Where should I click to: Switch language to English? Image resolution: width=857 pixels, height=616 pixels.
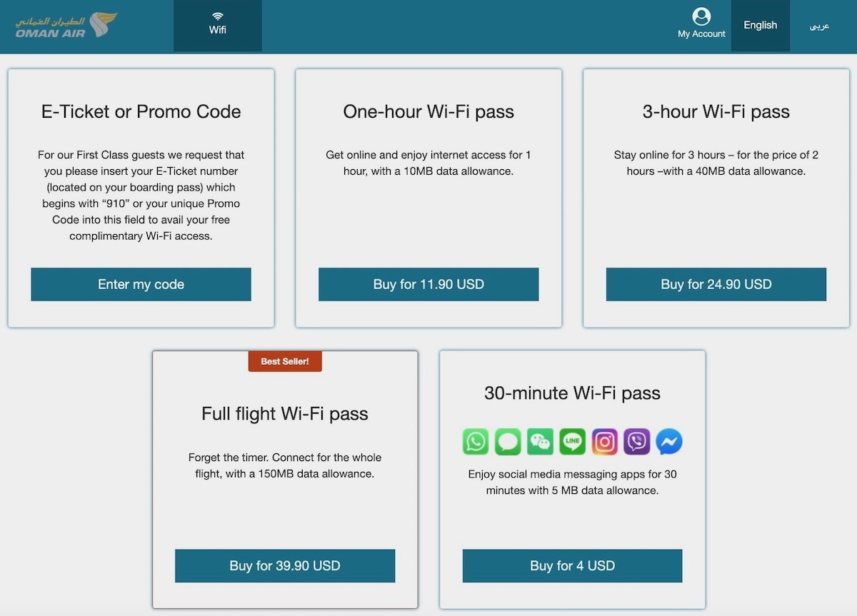760,25
